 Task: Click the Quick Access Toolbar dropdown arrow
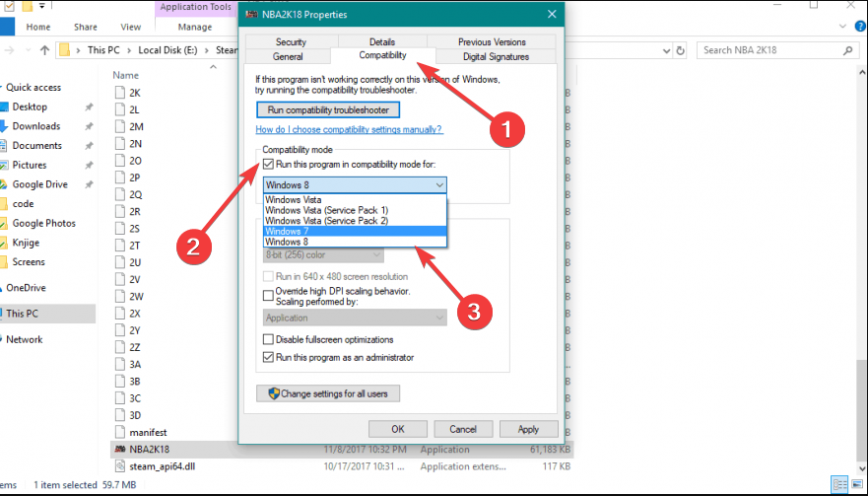pyautogui.click(x=42, y=6)
